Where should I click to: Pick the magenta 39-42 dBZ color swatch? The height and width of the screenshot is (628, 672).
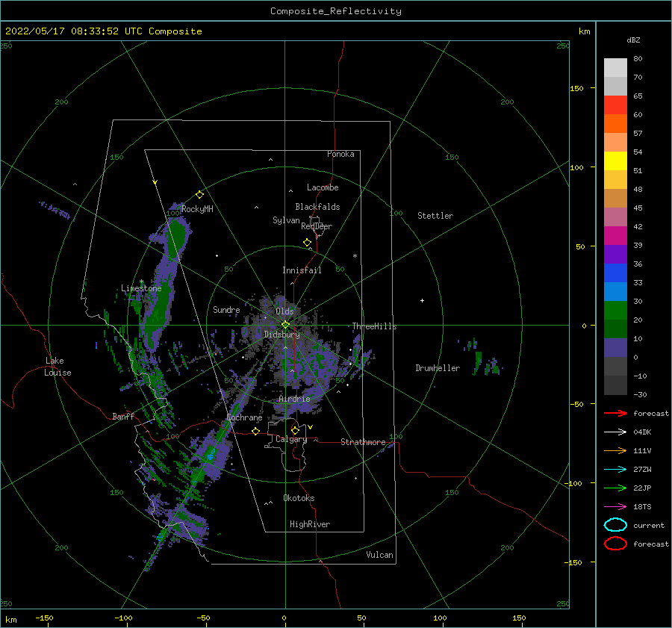pos(615,235)
